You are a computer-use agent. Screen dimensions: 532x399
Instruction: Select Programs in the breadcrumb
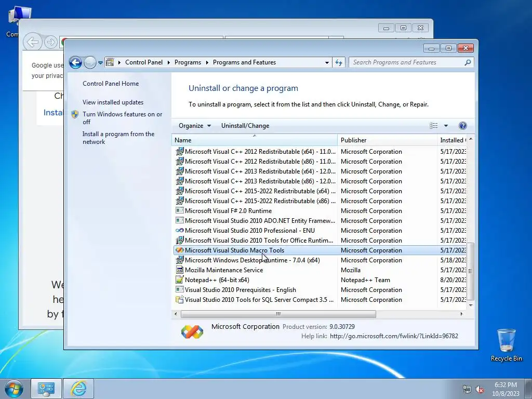[x=188, y=62]
